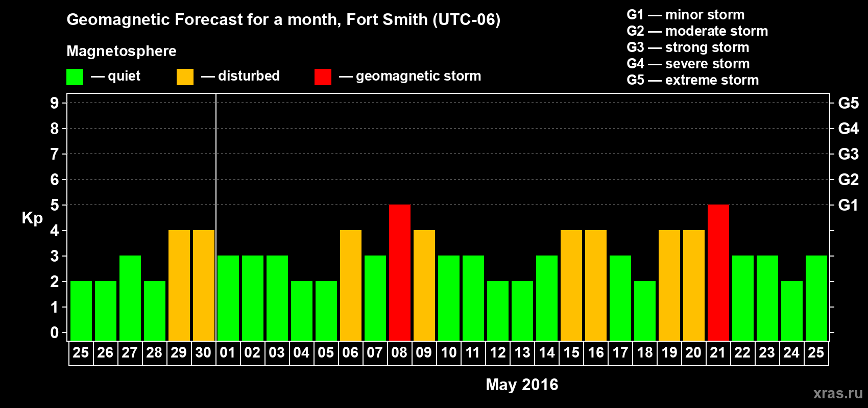This screenshot has width=868, height=408.
Task: Click the orange bar for day 20
Action: 694,286
